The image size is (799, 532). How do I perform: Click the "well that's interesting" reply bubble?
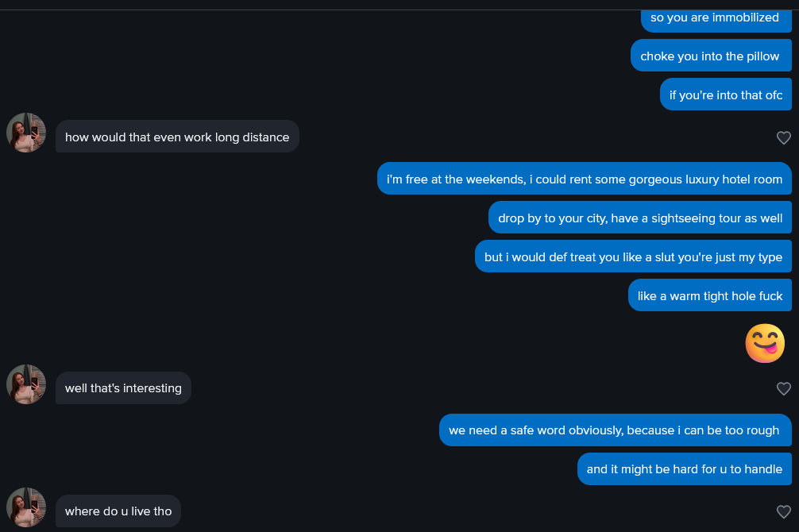point(123,388)
